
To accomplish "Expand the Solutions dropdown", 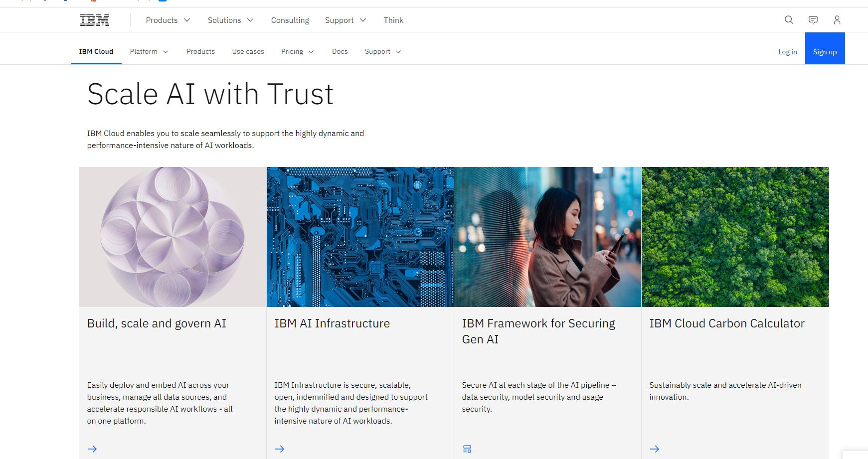I will click(x=230, y=20).
